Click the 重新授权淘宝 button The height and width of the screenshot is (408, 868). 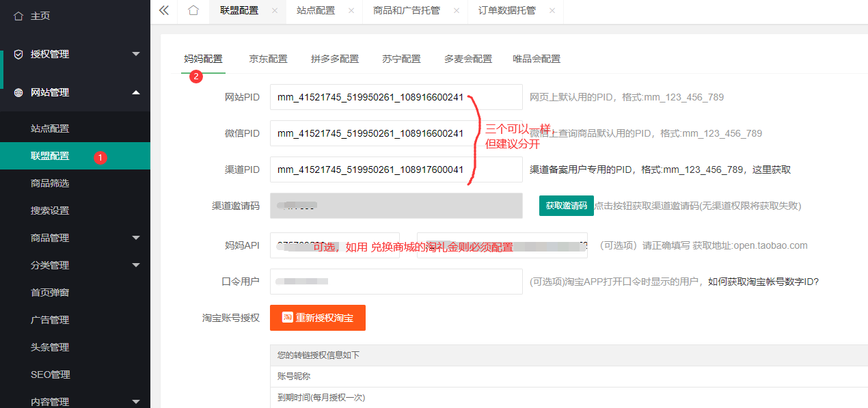click(318, 318)
